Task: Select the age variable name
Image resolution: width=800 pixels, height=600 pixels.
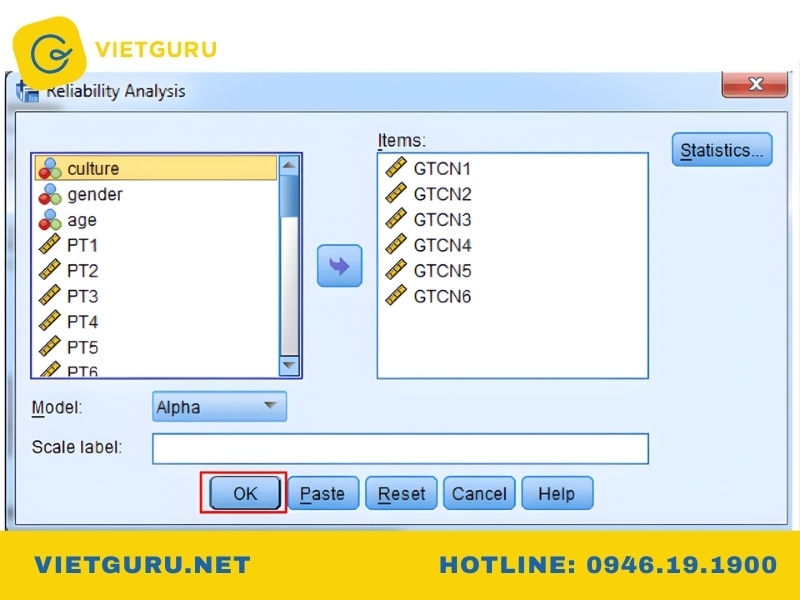Action: coord(82,220)
